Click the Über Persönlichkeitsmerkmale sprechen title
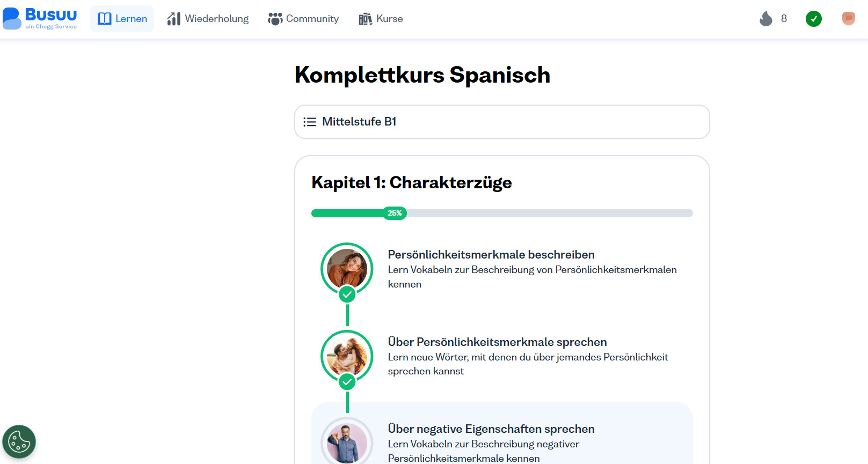Image resolution: width=868 pixels, height=464 pixels. coord(497,342)
